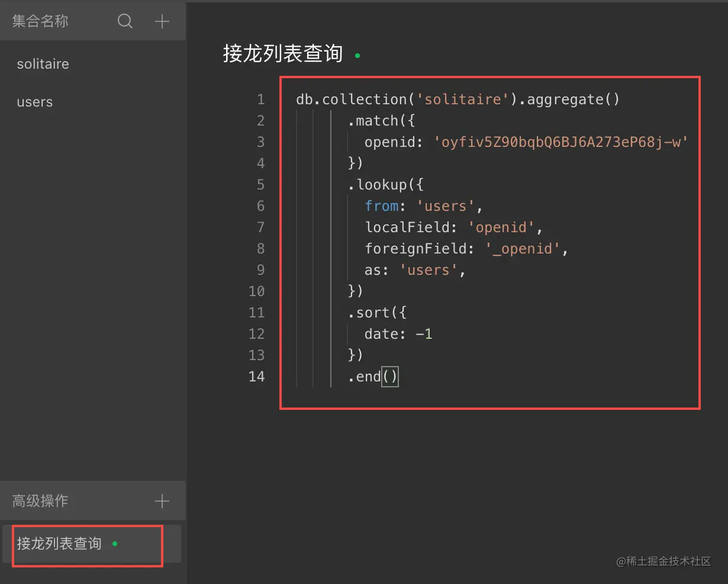Image resolution: width=728 pixels, height=584 pixels.
Task: Click the date: -1 line
Action: pyautogui.click(x=398, y=334)
